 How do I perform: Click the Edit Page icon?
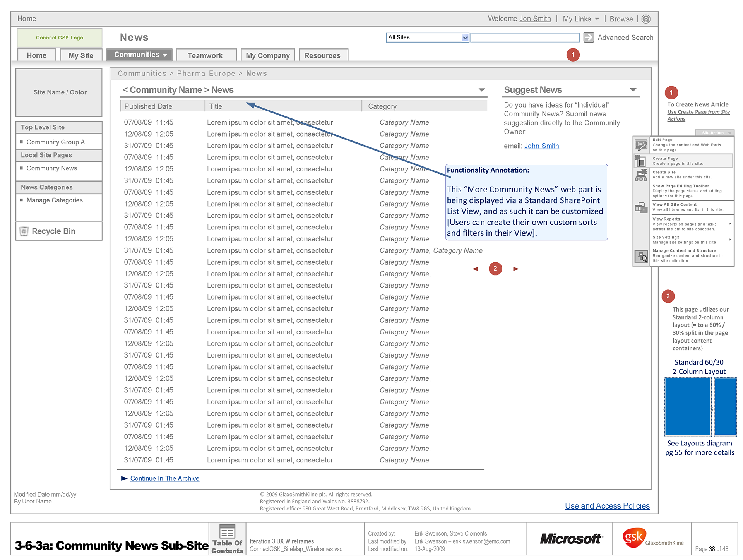pos(641,145)
